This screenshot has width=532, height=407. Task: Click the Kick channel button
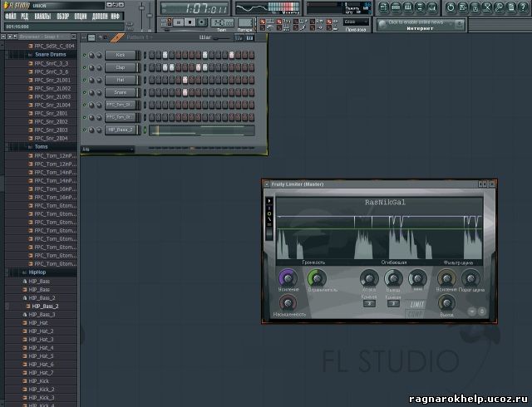(x=121, y=55)
